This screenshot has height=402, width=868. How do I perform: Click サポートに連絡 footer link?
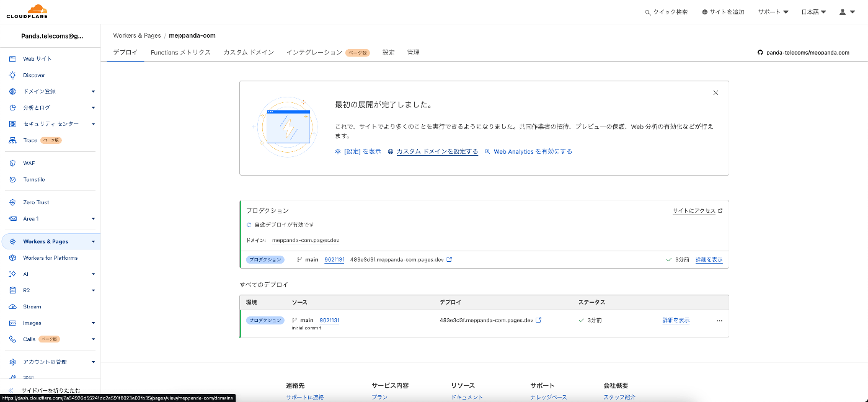[x=304, y=397]
